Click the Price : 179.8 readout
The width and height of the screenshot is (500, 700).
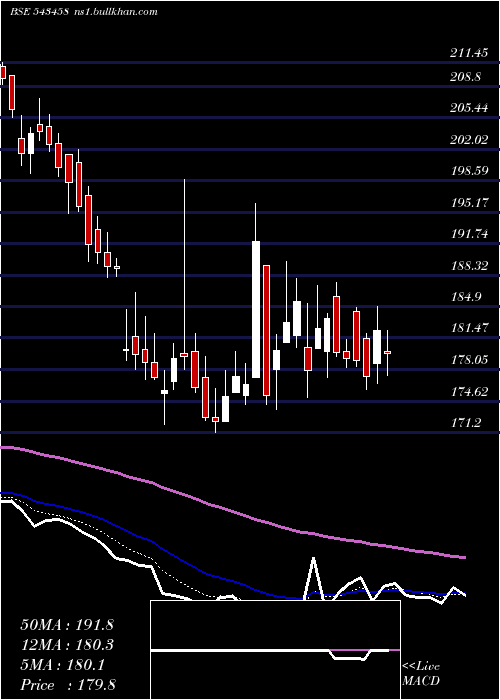point(68,685)
